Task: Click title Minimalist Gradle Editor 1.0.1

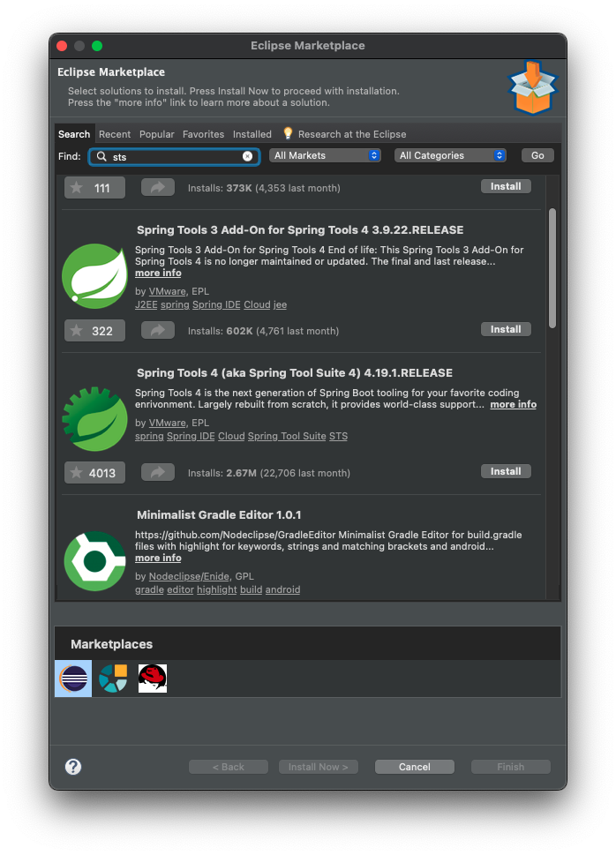Action: tap(219, 514)
